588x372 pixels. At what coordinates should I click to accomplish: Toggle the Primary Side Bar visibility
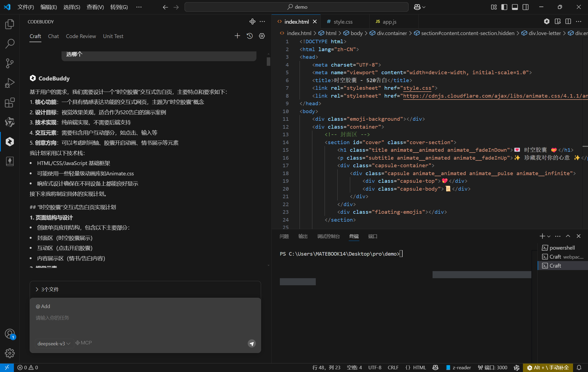504,7
